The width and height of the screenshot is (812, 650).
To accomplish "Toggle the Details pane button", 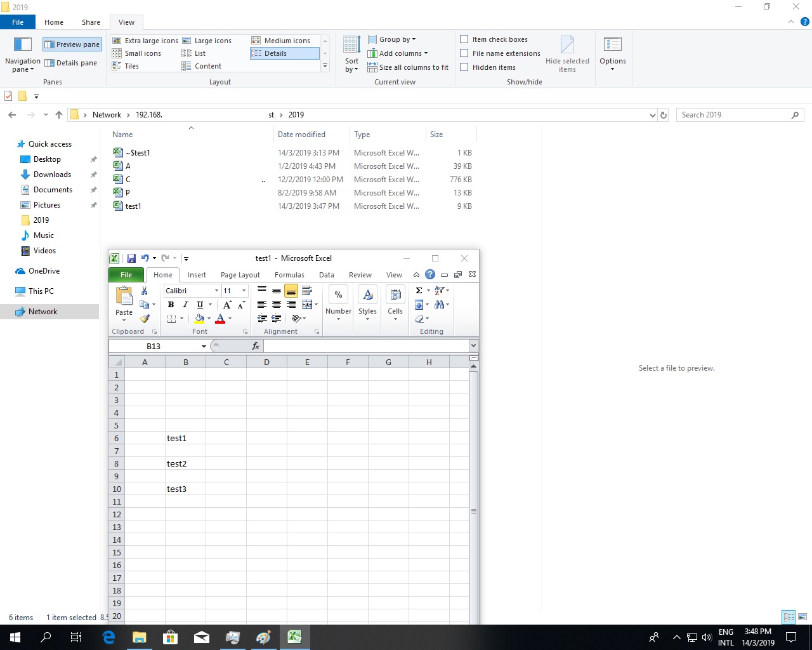I will (x=71, y=63).
